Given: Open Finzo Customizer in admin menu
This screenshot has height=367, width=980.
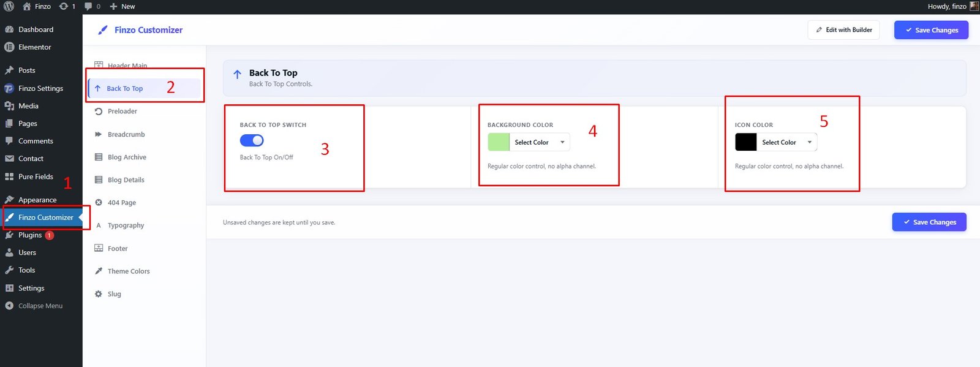Looking at the screenshot, I should click(x=41, y=218).
